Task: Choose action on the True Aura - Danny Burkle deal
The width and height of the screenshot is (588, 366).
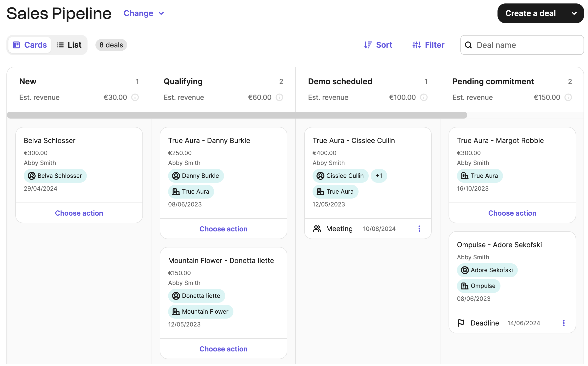Action: click(224, 229)
